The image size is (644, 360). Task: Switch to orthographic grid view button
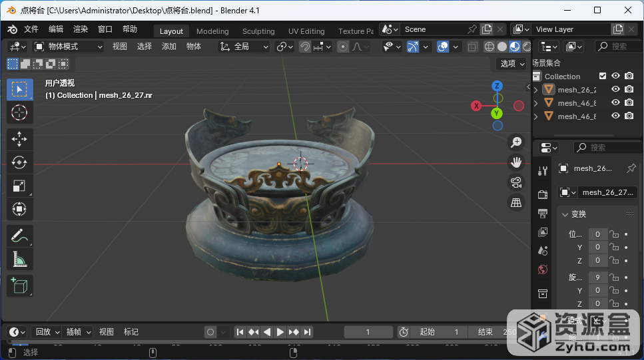[515, 203]
